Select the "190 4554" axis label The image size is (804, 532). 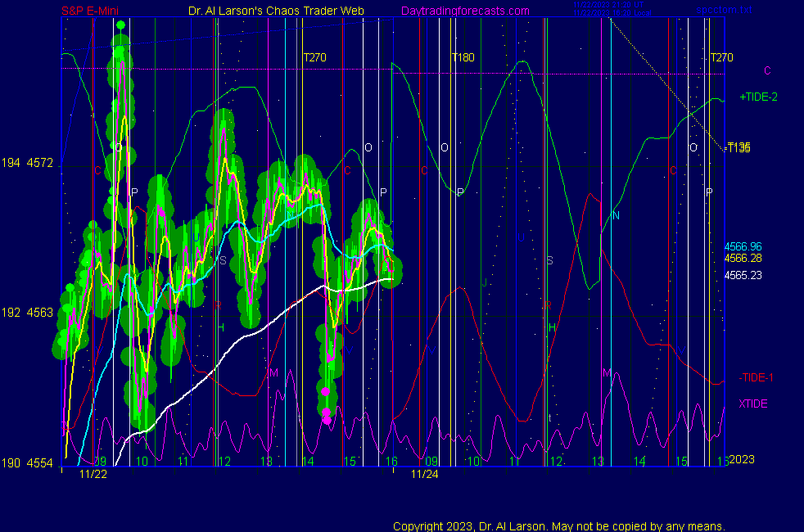pyautogui.click(x=27, y=463)
